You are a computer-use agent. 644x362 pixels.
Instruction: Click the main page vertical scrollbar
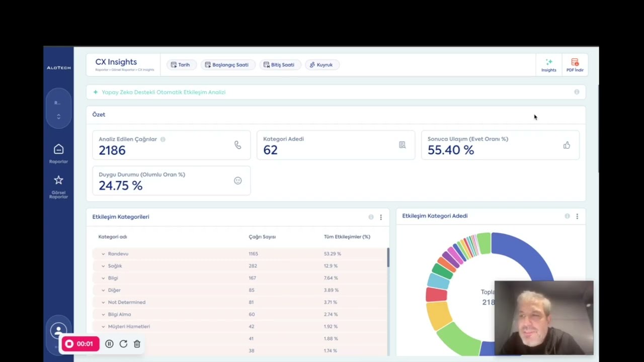tap(598, 129)
